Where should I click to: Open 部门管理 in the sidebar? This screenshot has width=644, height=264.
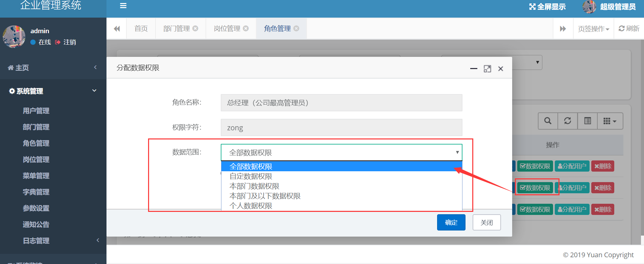click(x=36, y=127)
